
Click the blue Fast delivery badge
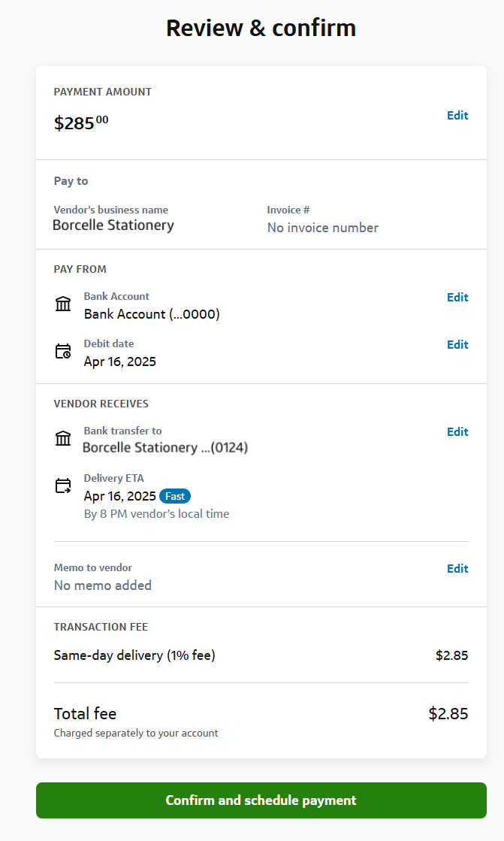coord(175,496)
